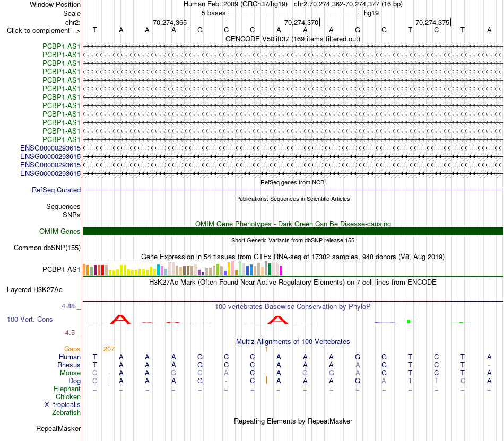Click the Layered H3K27Ac label
The width and height of the screenshot is (504, 441).
tap(34, 290)
